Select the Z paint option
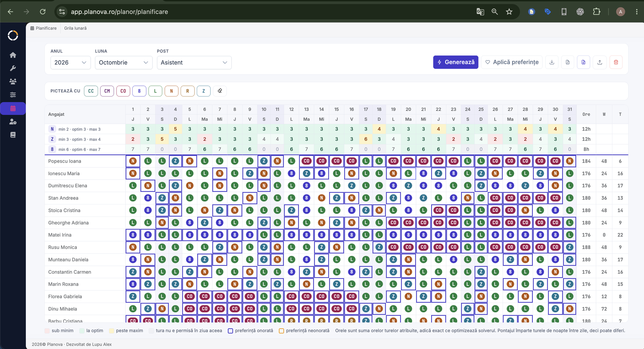This screenshot has width=644, height=349. click(204, 91)
